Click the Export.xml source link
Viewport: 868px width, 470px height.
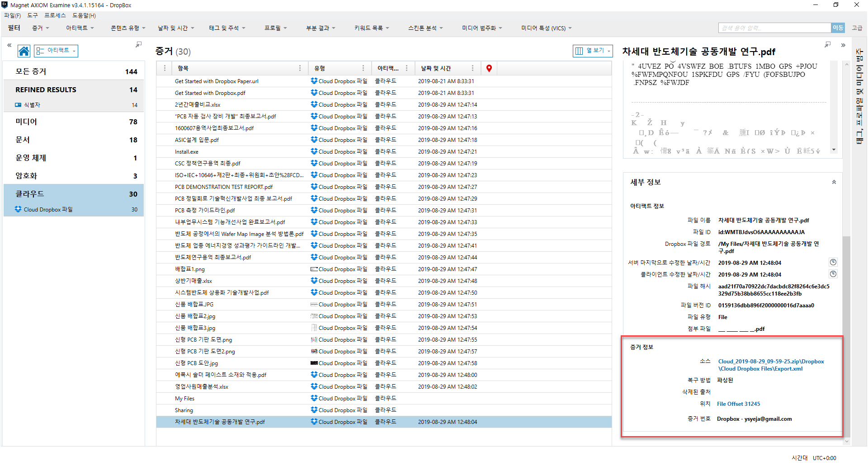click(771, 365)
